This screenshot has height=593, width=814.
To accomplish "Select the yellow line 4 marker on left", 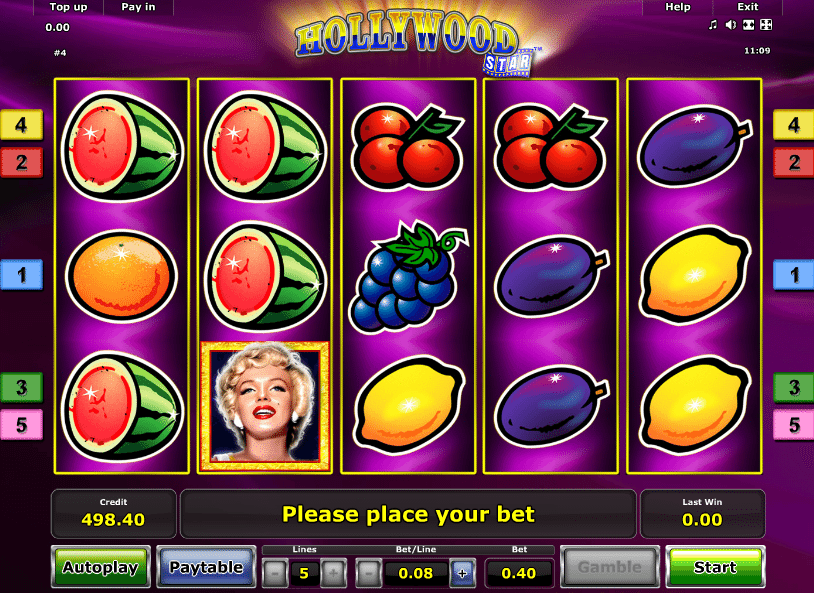I will (x=21, y=125).
